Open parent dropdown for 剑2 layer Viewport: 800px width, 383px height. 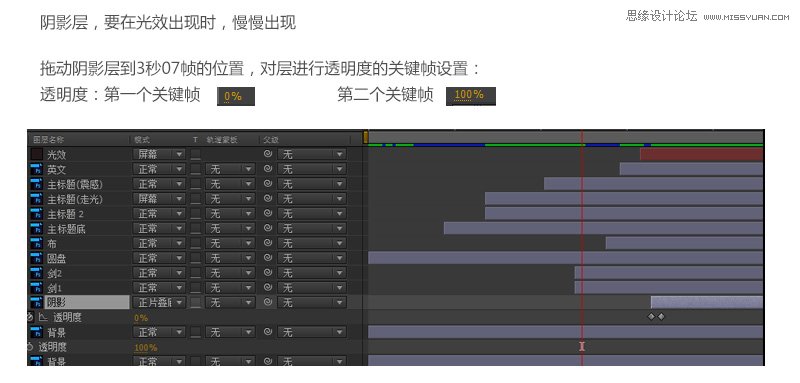312,273
